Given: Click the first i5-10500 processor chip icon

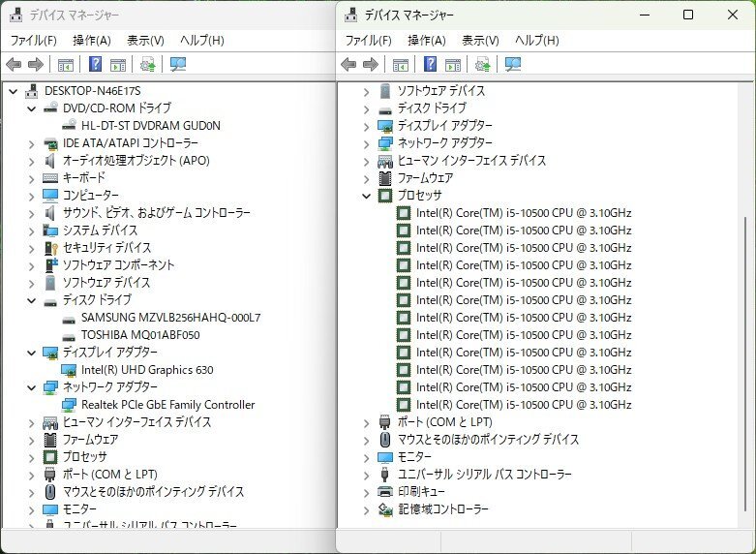Looking at the screenshot, I should [x=404, y=213].
